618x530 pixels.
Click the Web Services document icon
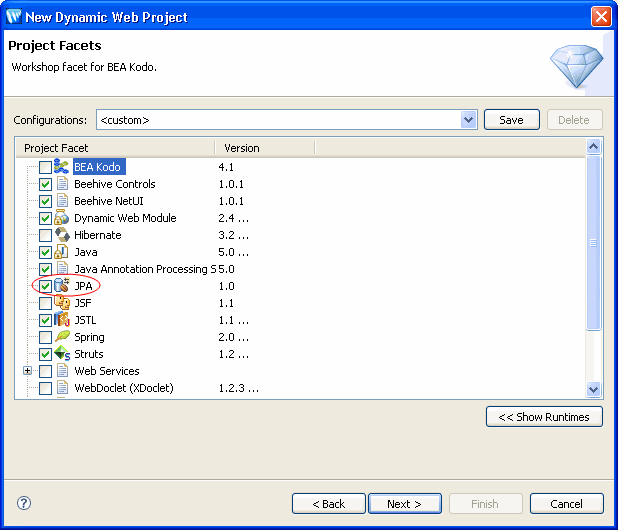pos(62,370)
